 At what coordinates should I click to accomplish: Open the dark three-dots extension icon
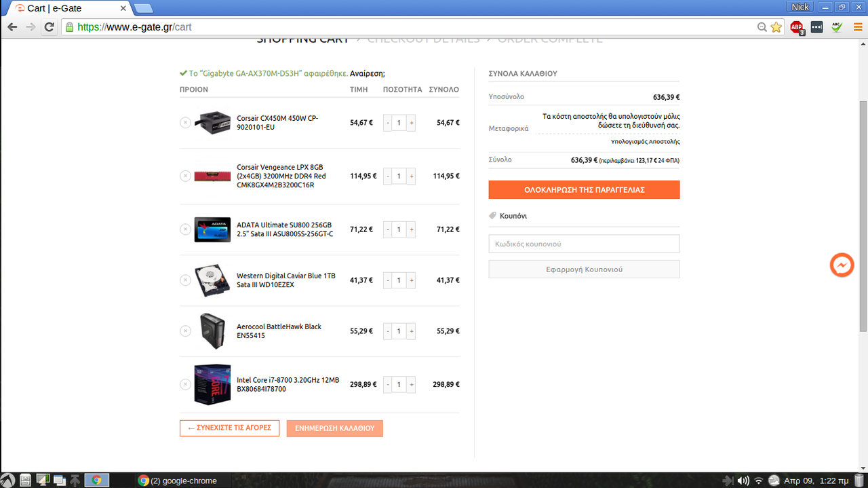[816, 27]
